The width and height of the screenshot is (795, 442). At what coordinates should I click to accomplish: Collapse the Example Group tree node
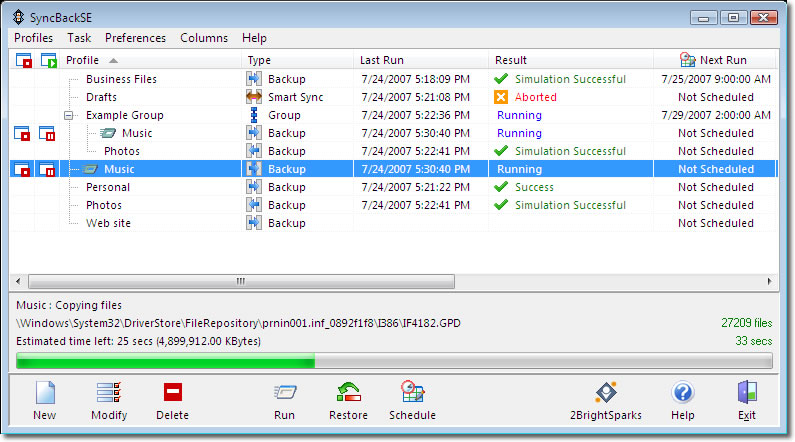[70, 115]
